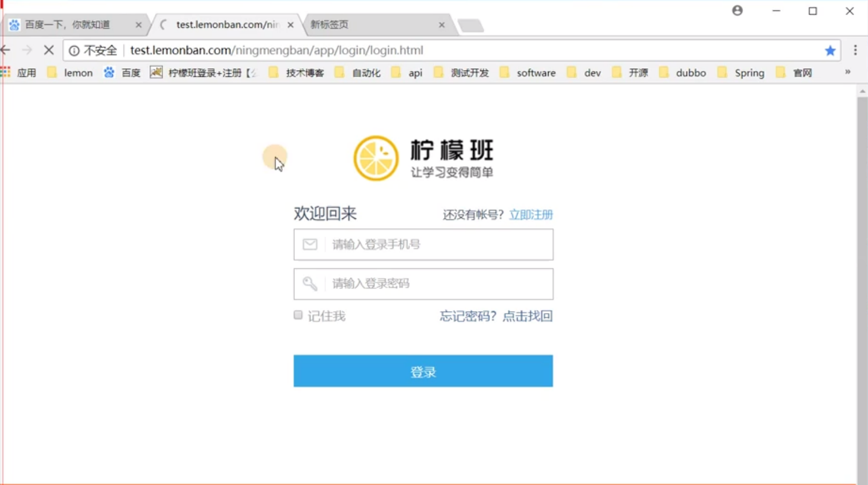Close the 百度一下 tab
Screen dimensions: 868x485
pyautogui.click(x=138, y=25)
